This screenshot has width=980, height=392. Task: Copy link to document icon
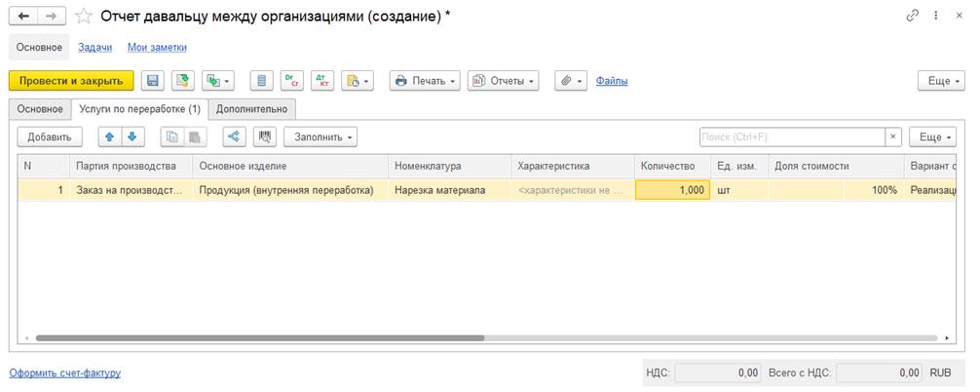pyautogui.click(x=913, y=17)
